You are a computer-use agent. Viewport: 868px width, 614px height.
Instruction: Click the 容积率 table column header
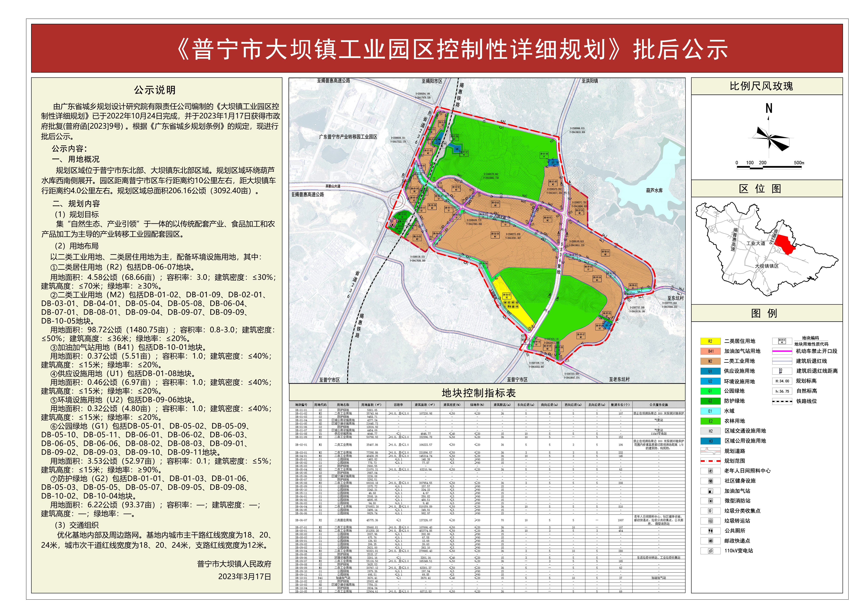tap(398, 404)
